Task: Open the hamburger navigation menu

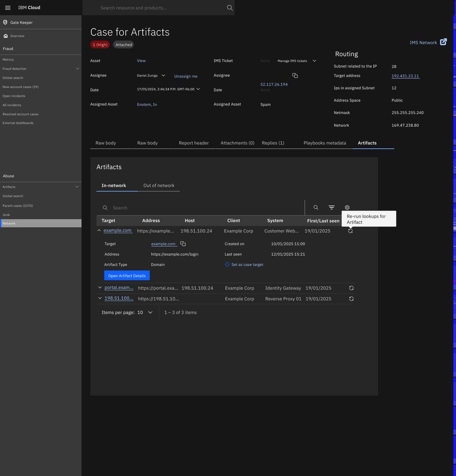Action: (x=8, y=7)
